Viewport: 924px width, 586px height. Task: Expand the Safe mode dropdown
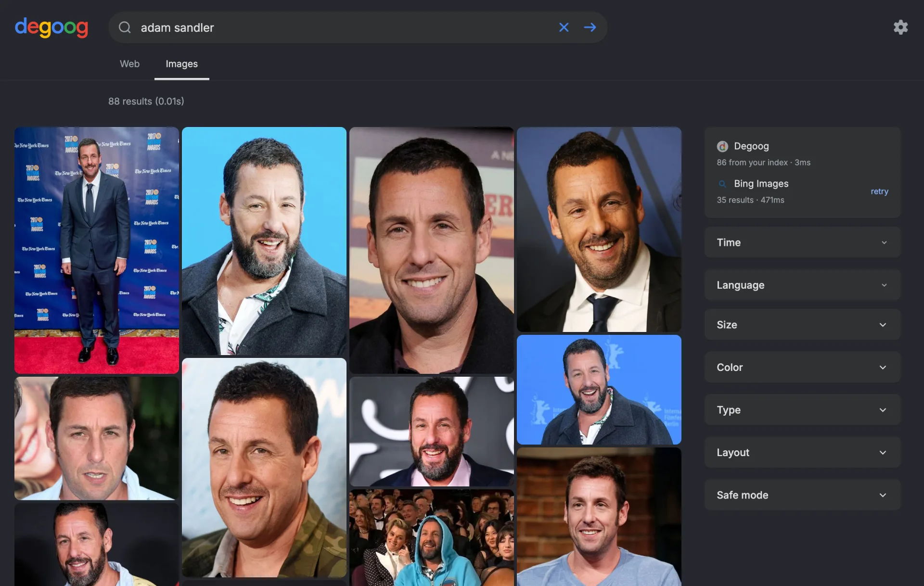802,495
